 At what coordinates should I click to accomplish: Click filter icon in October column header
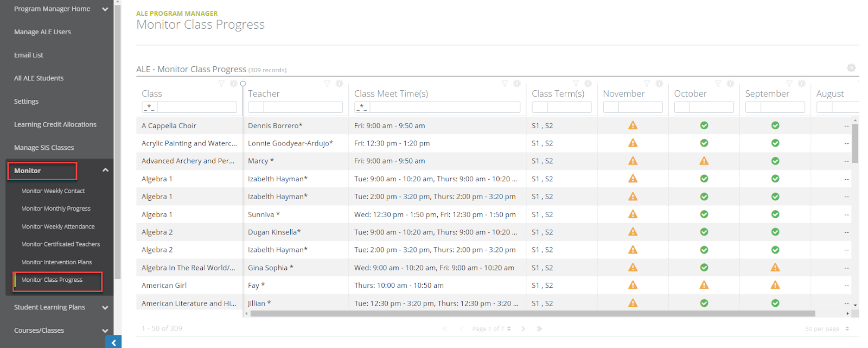pos(718,84)
